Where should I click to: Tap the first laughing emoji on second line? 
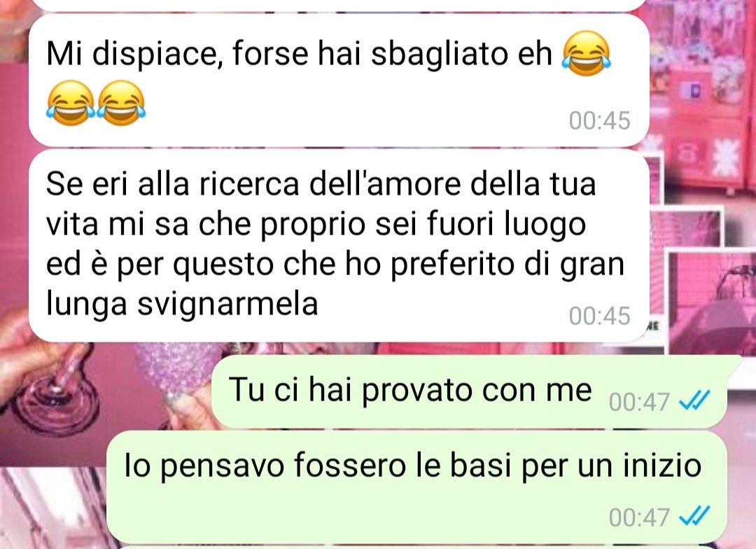[71, 103]
